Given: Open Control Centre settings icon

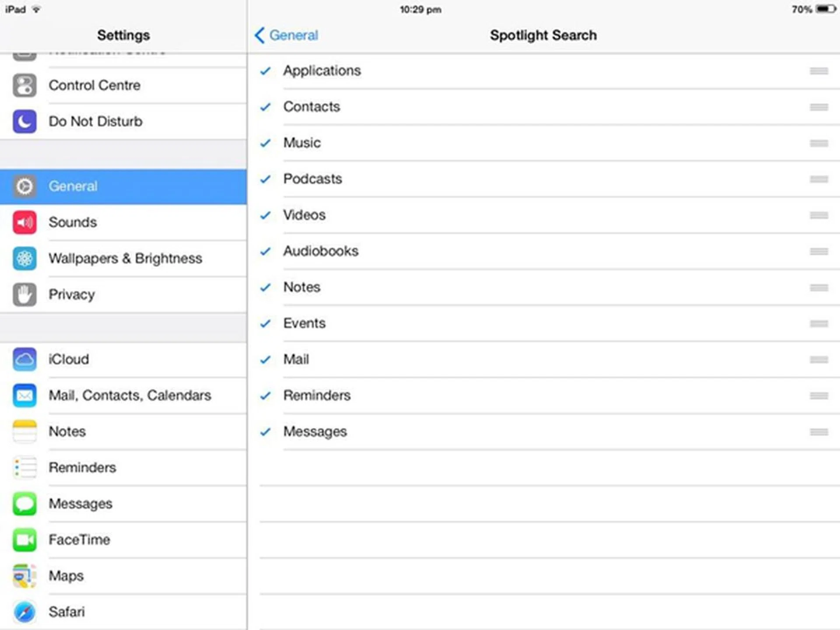Looking at the screenshot, I should 24,85.
